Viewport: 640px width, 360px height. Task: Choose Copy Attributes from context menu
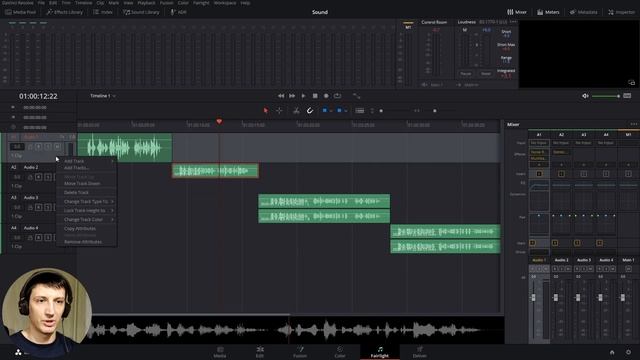87,229
